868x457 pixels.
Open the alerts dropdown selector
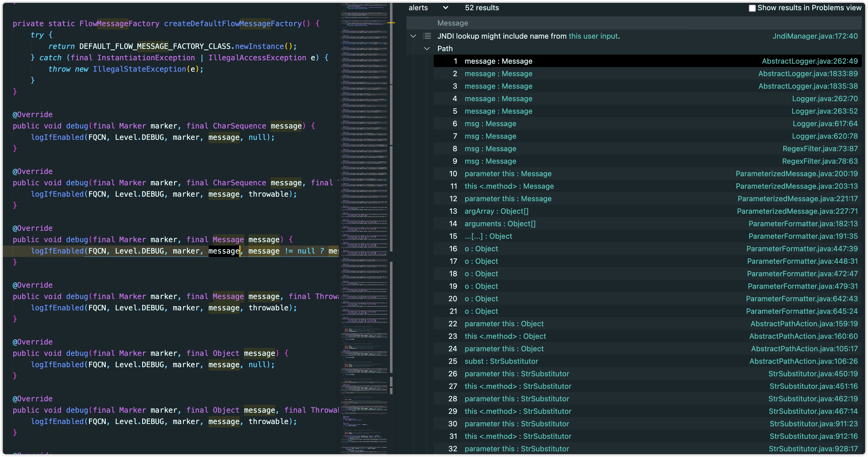pos(428,8)
